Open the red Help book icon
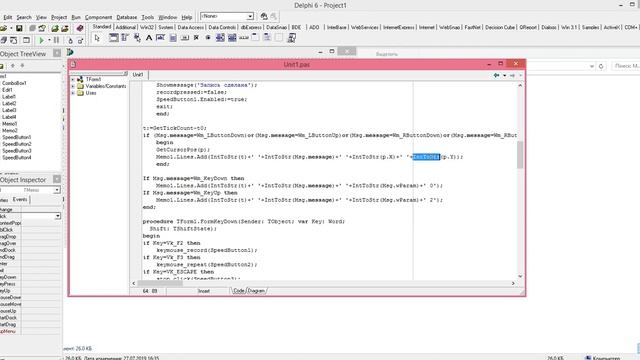640x360 pixels. 80,28
